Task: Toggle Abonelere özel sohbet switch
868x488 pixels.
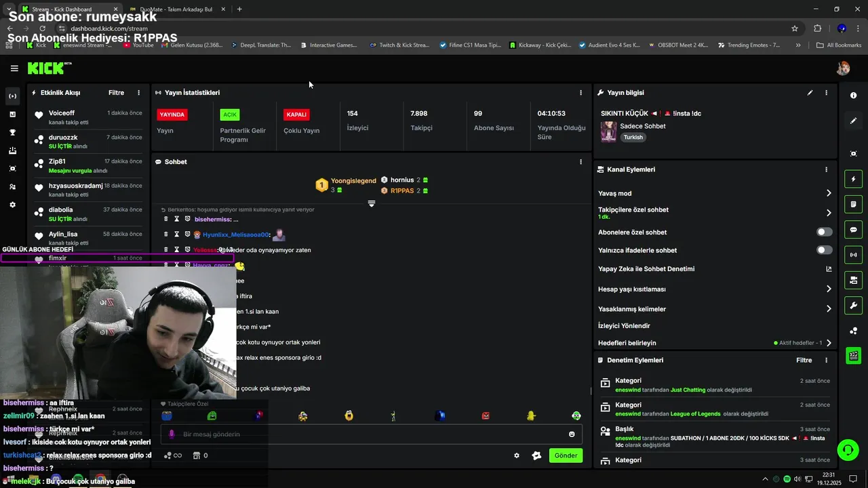Action: (x=825, y=232)
